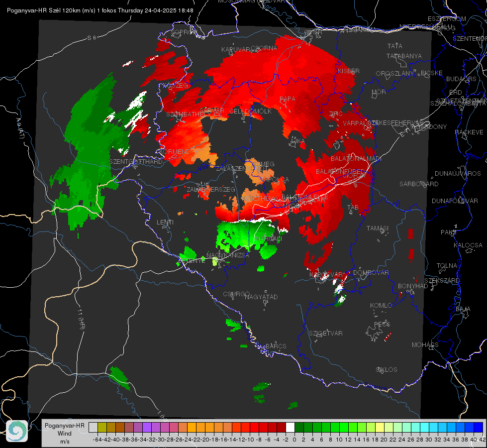This screenshot has width=487, height=448.
Task: Click the SZENTGOTTHARD city label
Action: pyautogui.click(x=136, y=162)
